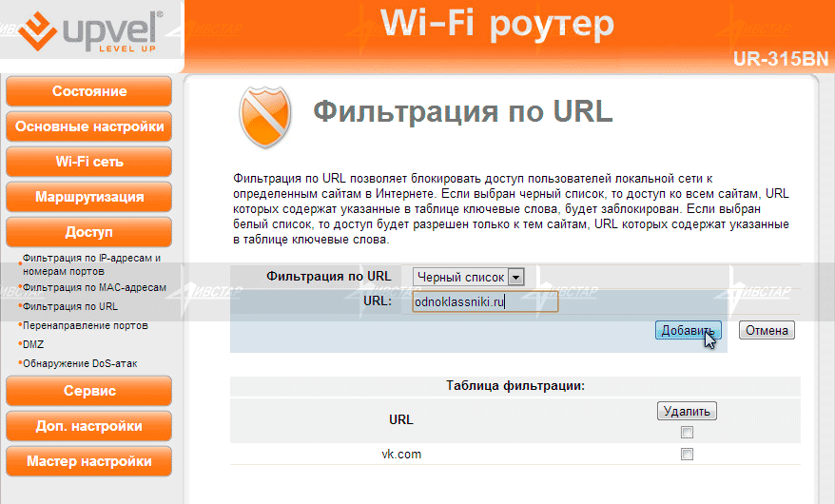Open the DMZ settings link
This screenshot has width=835, height=504.
pos(33,344)
